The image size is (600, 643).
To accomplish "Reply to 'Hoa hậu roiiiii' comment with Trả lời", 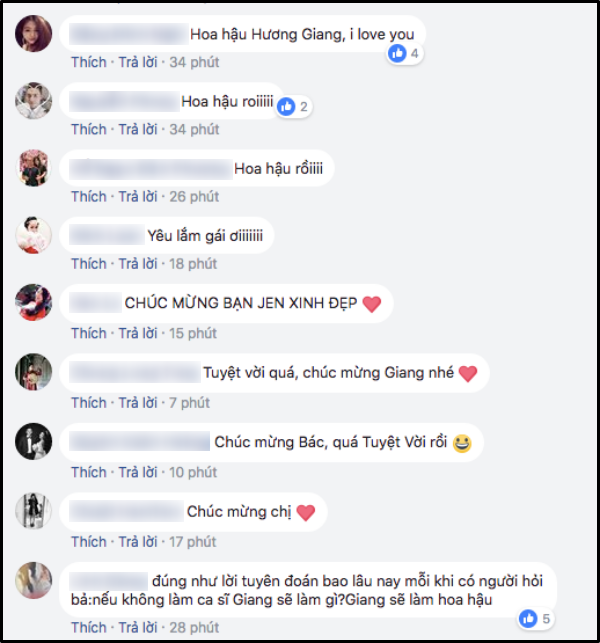I will 138,130.
